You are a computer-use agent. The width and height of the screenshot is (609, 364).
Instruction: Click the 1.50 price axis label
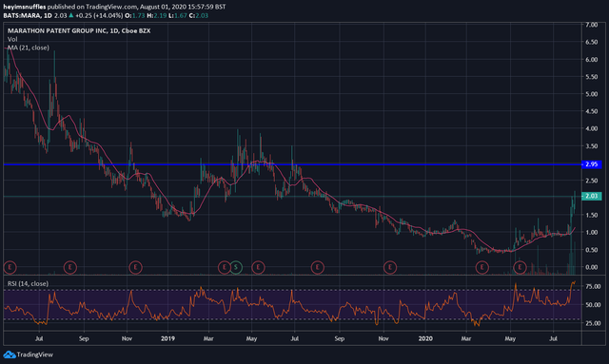coord(592,215)
